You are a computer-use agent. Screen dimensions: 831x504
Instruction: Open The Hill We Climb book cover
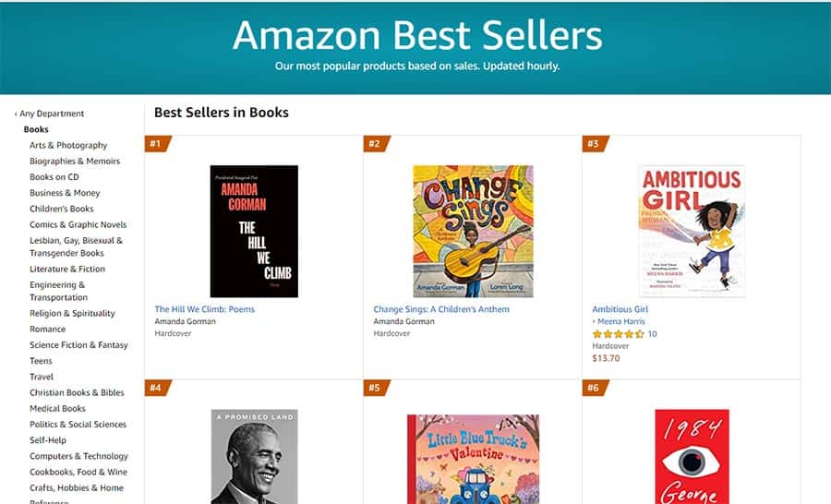(254, 231)
